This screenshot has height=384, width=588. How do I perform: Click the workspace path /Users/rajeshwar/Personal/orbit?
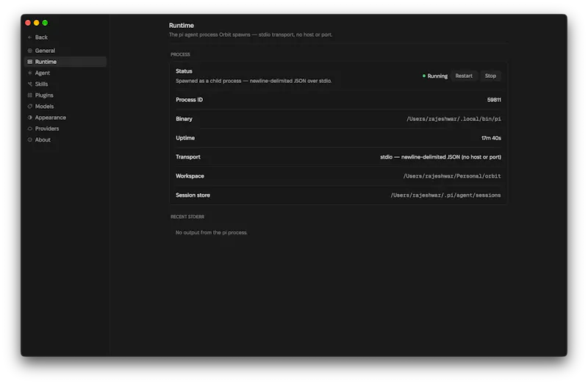click(452, 176)
